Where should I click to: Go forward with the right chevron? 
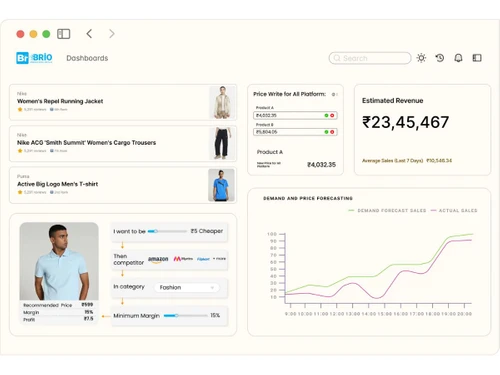pos(112,34)
